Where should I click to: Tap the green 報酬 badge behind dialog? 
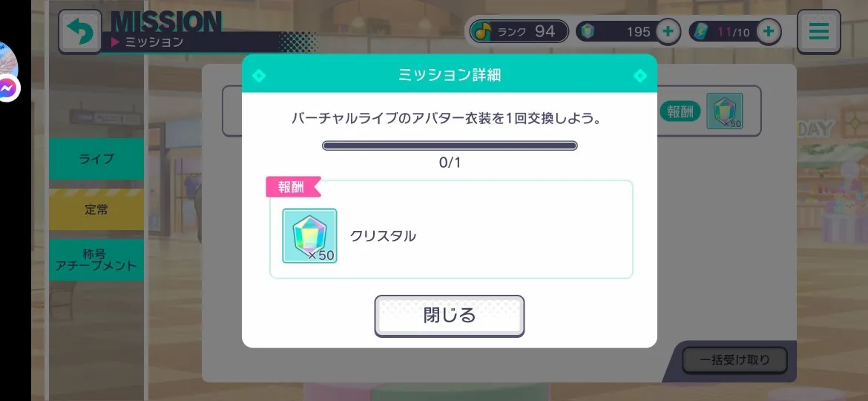(x=680, y=111)
